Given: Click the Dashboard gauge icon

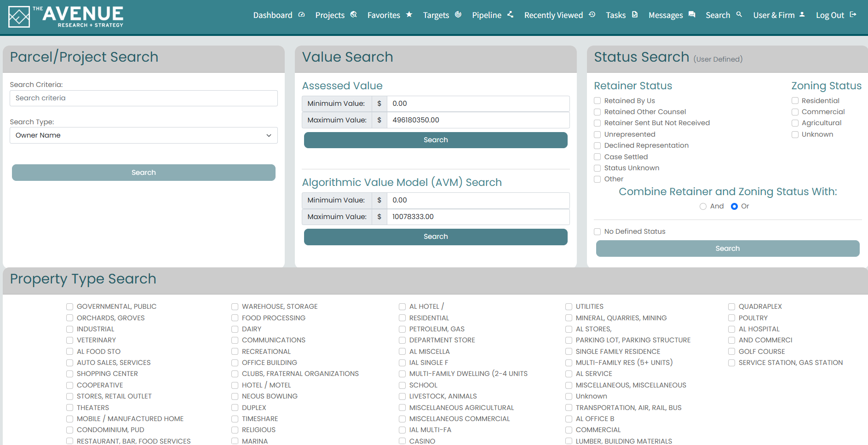Looking at the screenshot, I should coord(301,15).
